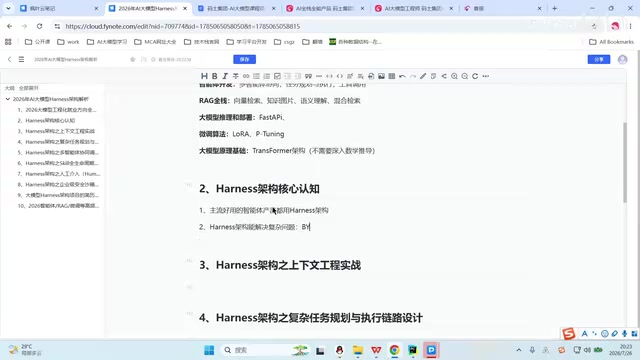640x360 pixels.
Task: Open the All Bookmarks folder
Action: click(x=611, y=42)
